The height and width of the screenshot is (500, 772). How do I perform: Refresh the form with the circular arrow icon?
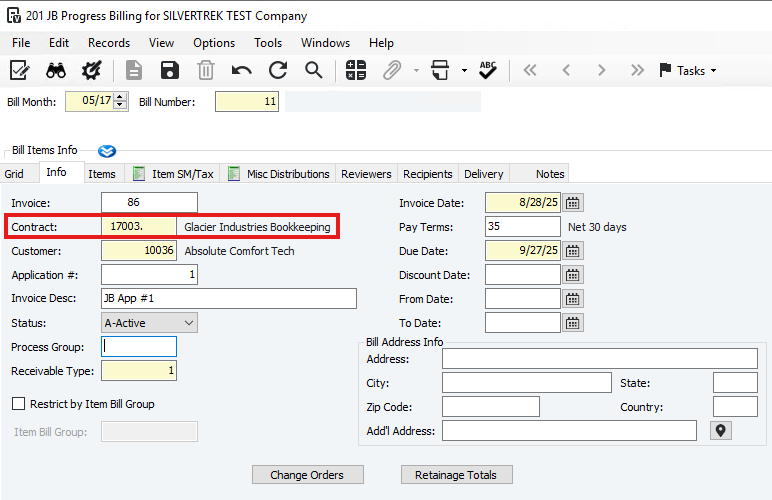(x=278, y=70)
